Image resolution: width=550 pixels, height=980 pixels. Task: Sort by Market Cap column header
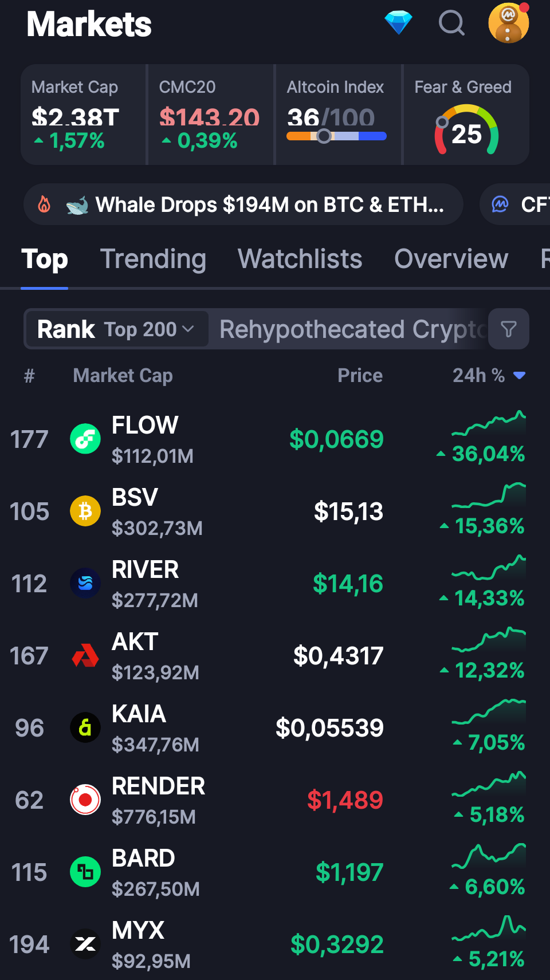123,375
